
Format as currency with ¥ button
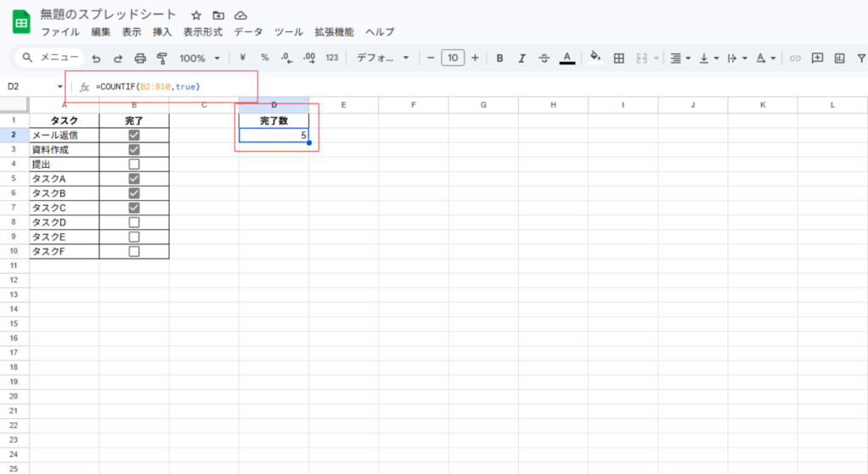coord(243,59)
